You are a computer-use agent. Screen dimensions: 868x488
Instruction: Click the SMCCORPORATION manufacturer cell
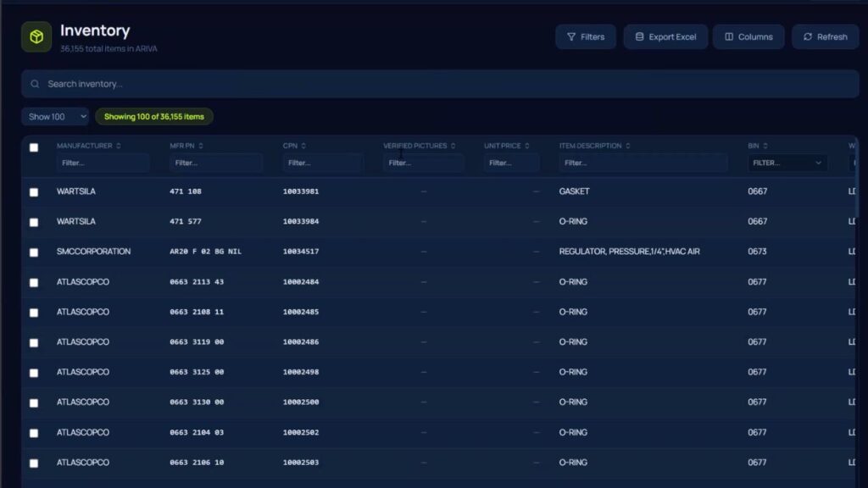(x=93, y=251)
